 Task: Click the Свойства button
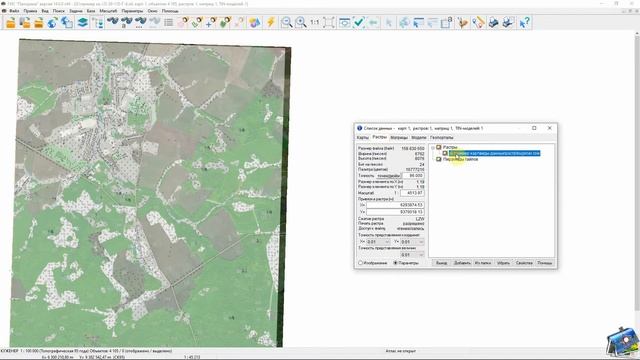click(x=524, y=263)
